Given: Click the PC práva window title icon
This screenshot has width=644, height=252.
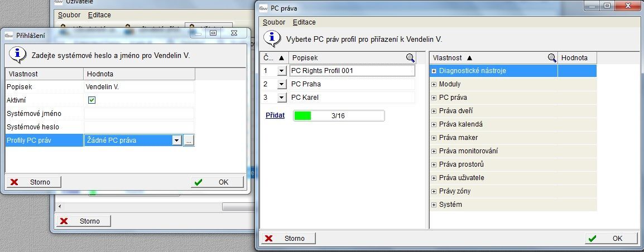Looking at the screenshot, I should (263, 8).
